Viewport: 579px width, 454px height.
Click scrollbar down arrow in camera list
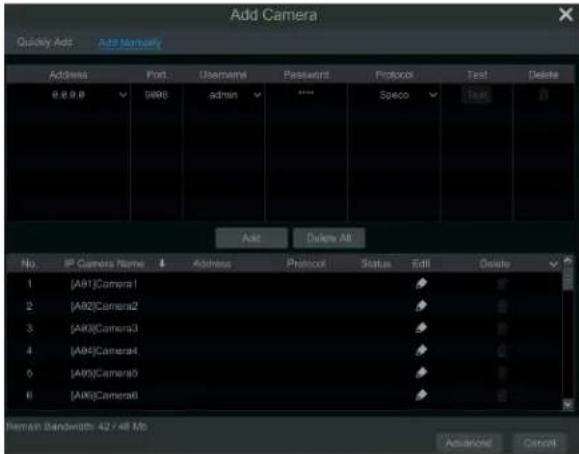coord(568,405)
